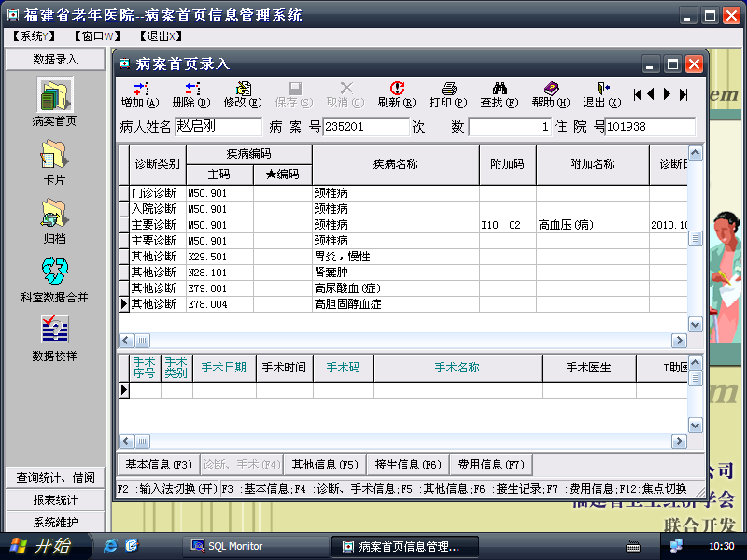This screenshot has width=747, height=560.
Task: Select 胃炎,慢性 disease name cell
Action: [396, 257]
